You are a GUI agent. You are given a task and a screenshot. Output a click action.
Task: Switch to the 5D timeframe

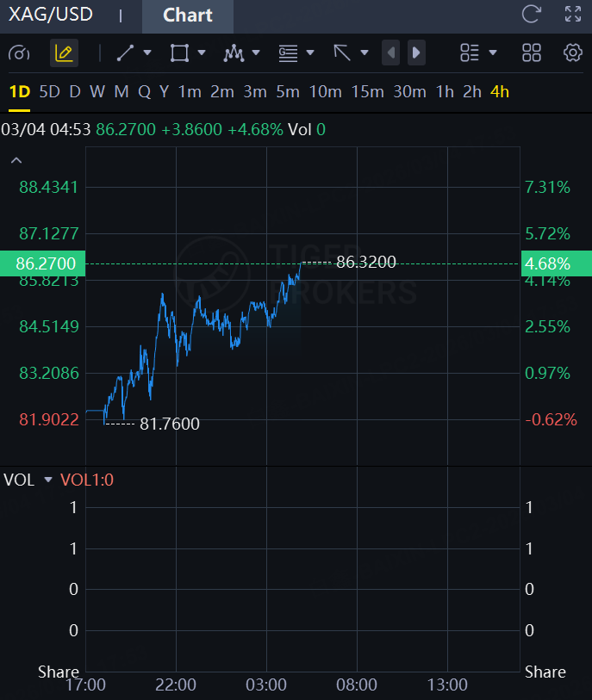point(50,92)
